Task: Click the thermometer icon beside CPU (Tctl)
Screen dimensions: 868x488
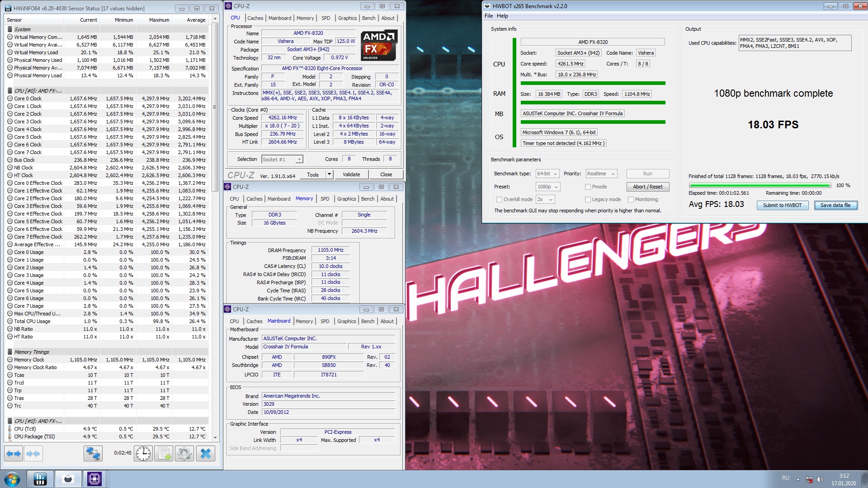Action: point(10,429)
